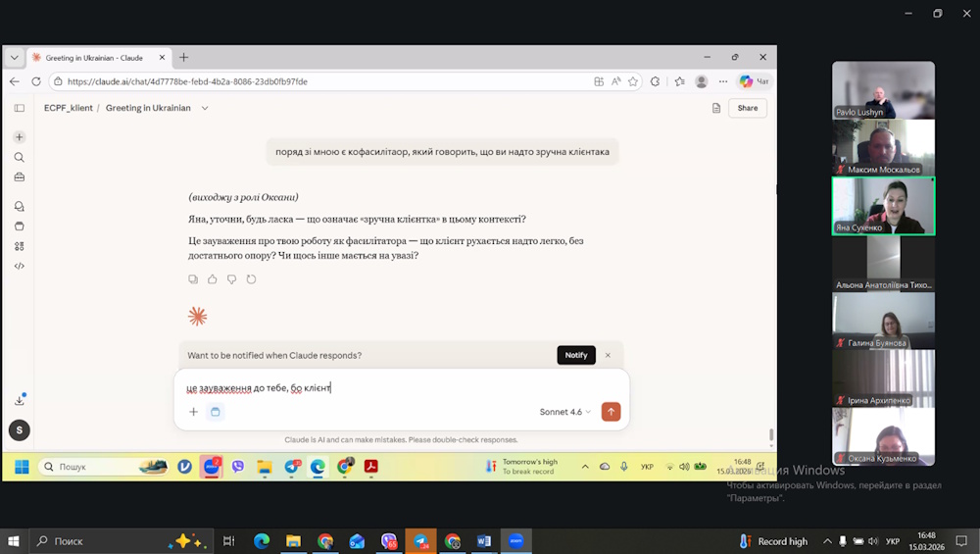980x554 pixels.
Task: Open the ECPF_klient project breadcrumb
Action: [69, 108]
